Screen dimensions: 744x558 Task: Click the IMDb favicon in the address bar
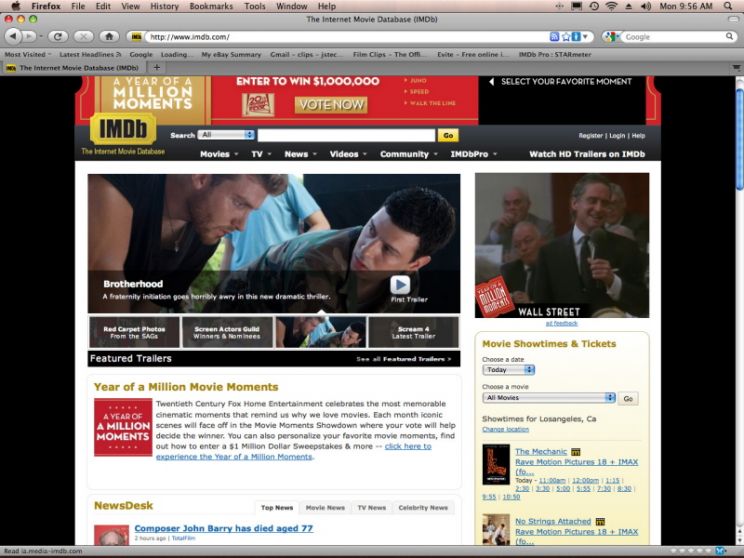[x=137, y=37]
